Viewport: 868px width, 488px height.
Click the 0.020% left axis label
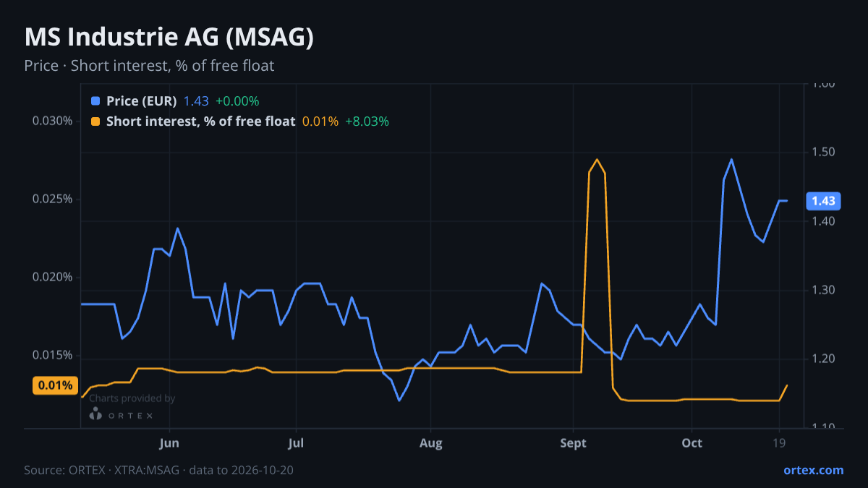(x=52, y=278)
